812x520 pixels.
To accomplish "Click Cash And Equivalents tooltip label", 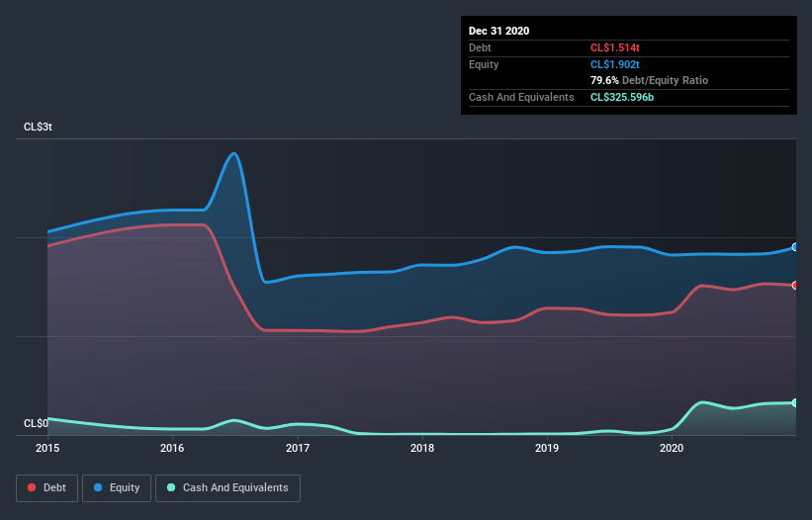I will 521,97.
